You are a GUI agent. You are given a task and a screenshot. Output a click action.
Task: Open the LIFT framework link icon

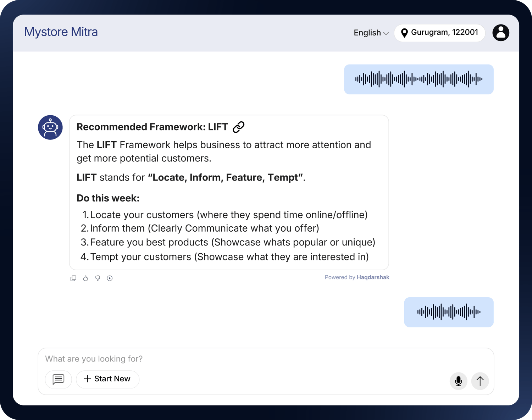[238, 127]
